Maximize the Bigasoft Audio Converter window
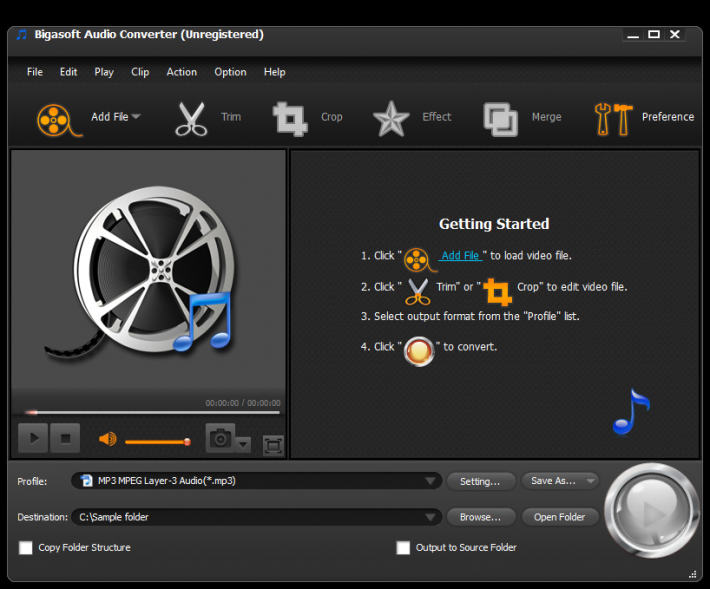Viewport: 710px width, 589px height. click(x=654, y=34)
